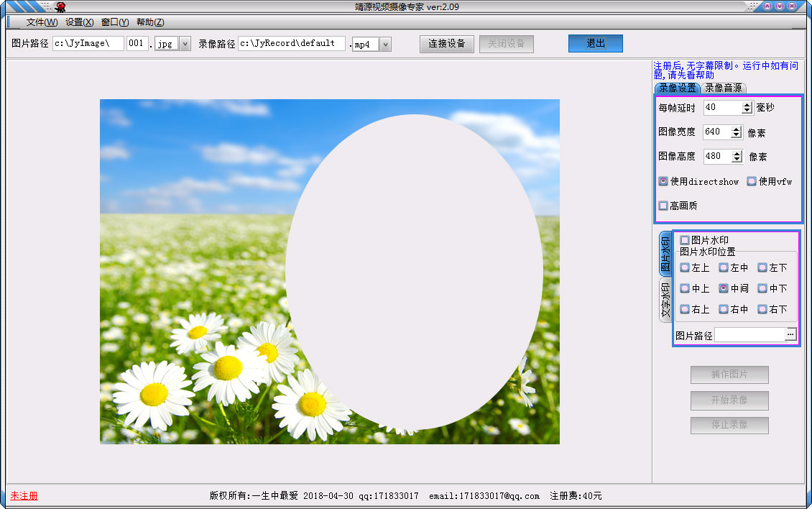Click the 录像路径 text field

291,43
